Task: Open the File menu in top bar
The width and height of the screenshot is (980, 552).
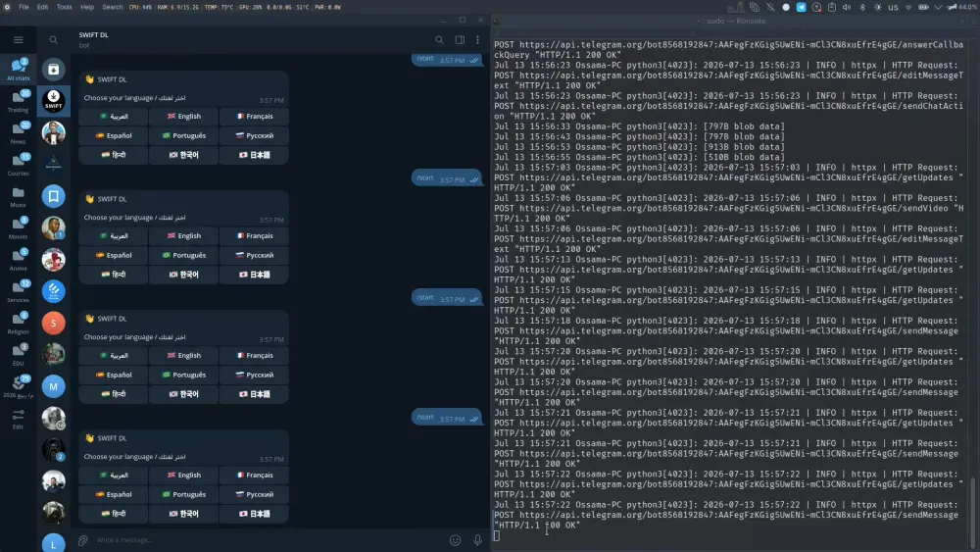Action: 24,7
